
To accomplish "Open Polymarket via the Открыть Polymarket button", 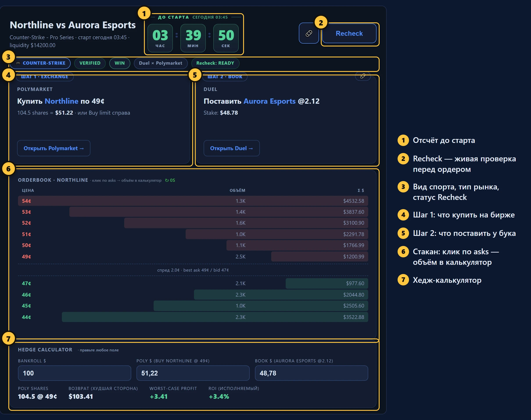I will (x=54, y=148).
